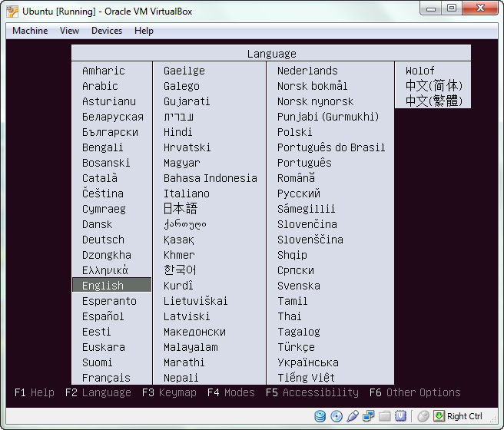
Task: Open the View menu
Action: (69, 31)
